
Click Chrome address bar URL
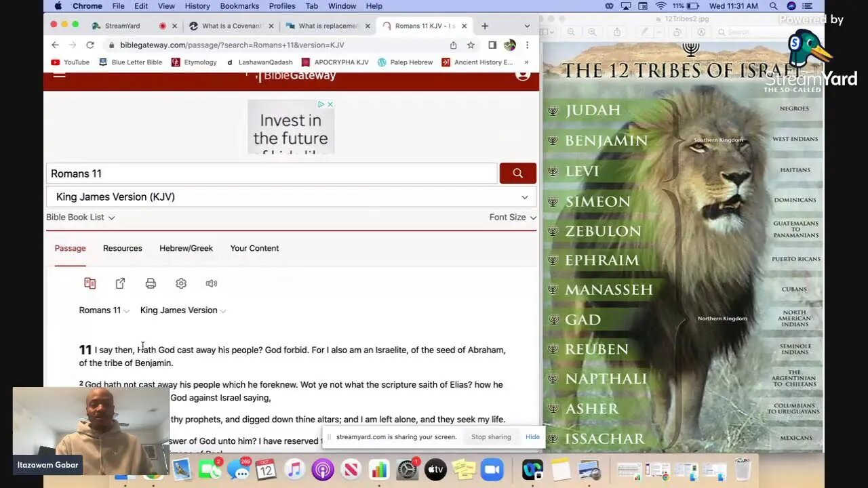[232, 45]
